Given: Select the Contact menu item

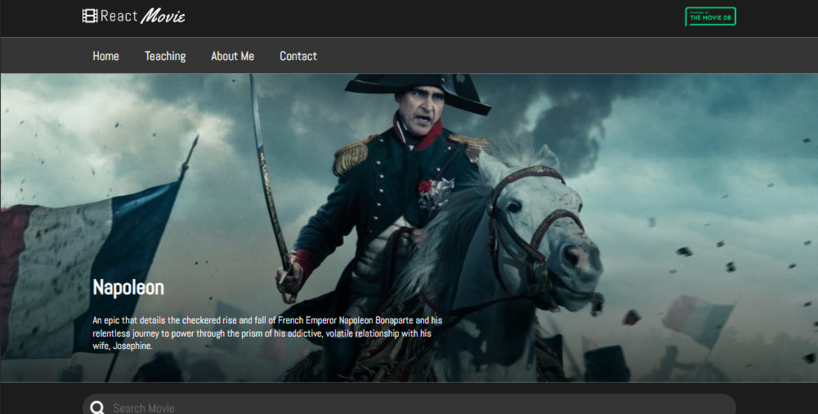Looking at the screenshot, I should pyautogui.click(x=298, y=56).
